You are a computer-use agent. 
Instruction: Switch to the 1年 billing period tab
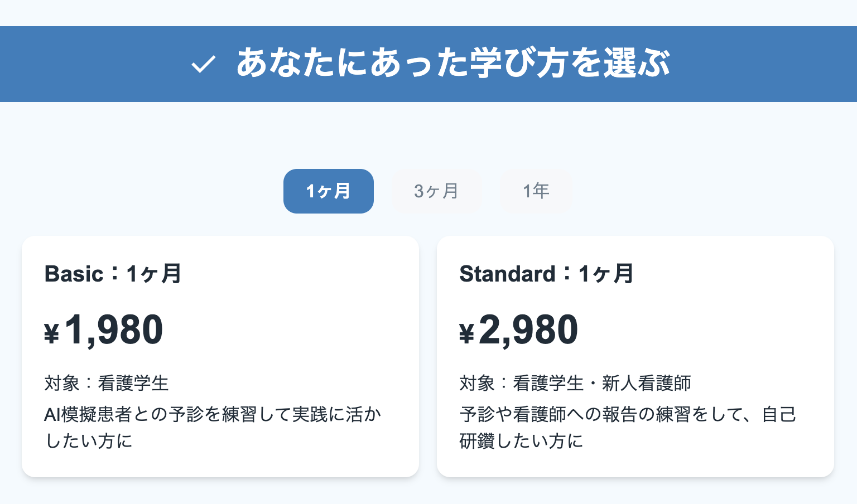pos(536,191)
